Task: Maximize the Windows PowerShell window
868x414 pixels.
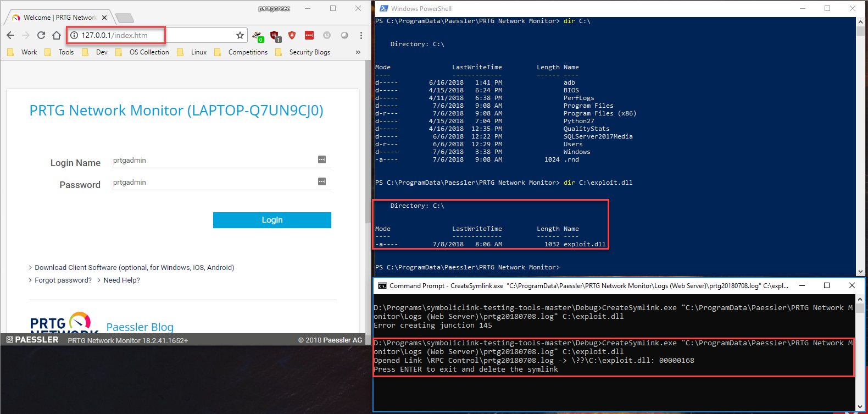Action: point(827,8)
